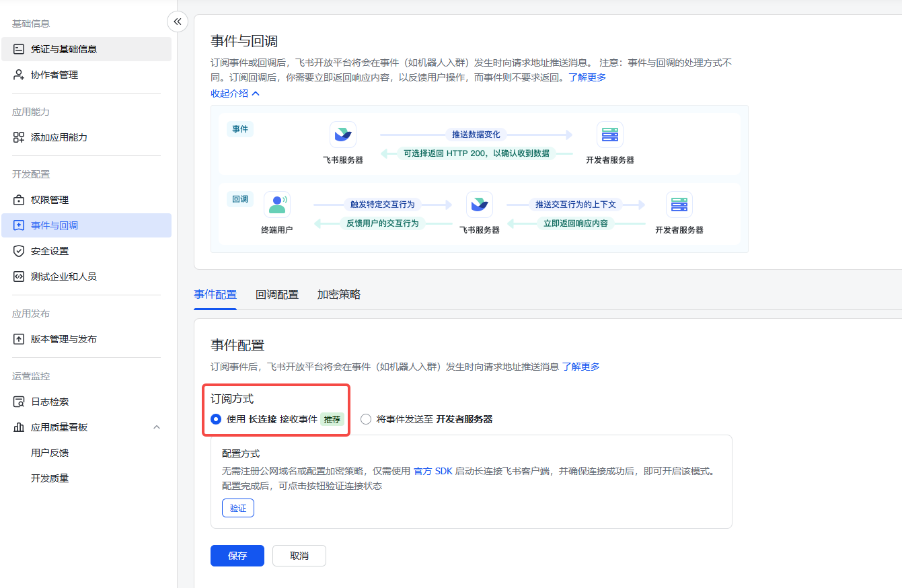Click the 日志检索 search icon
The width and height of the screenshot is (902, 588).
19,402
